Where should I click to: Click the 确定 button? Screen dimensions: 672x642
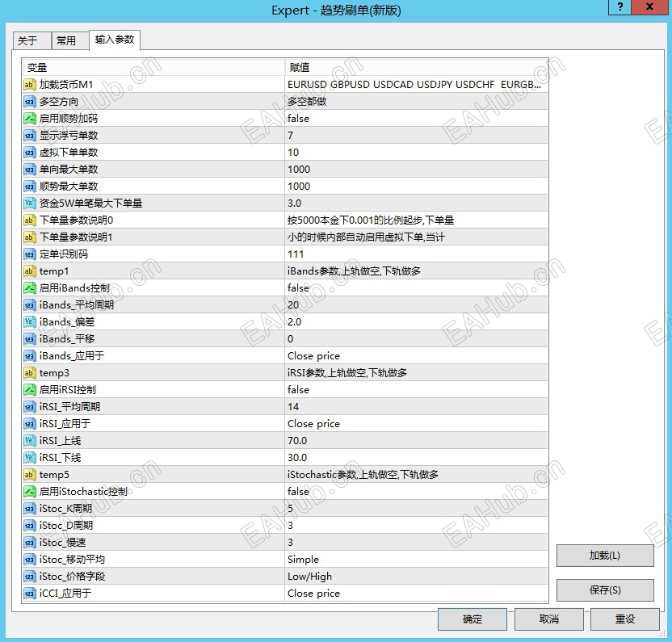point(472,619)
